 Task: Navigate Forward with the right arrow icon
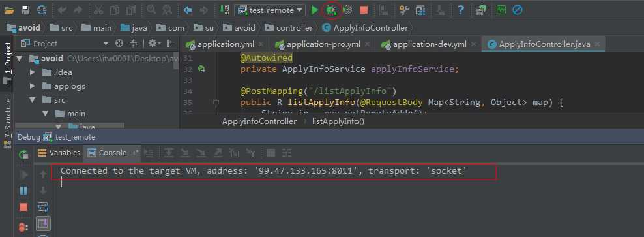click(203, 10)
